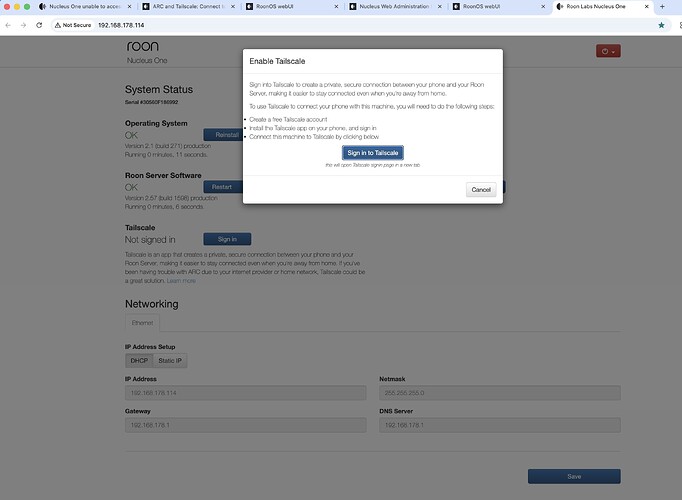
Task: Switch to Nucleus One unable to access tab
Action: point(84,7)
